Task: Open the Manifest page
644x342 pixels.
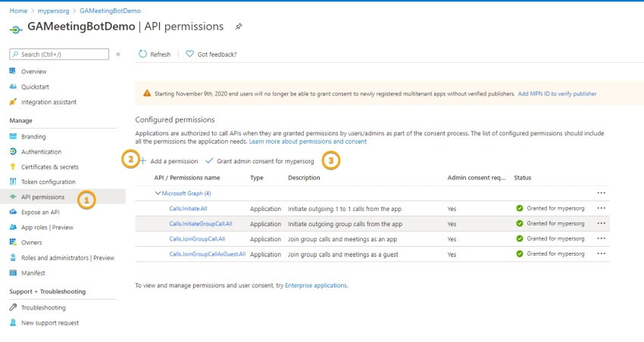Action: pos(33,272)
